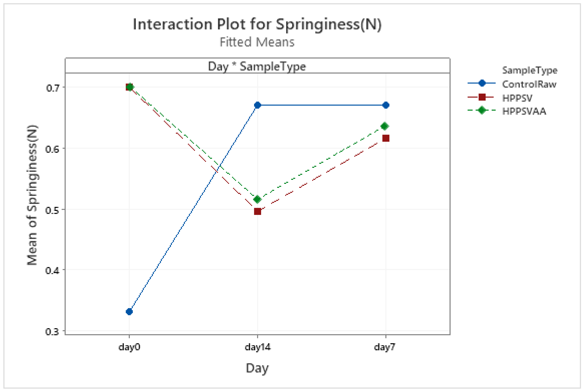This screenshot has height=392, width=585.
Task: Click the Fitted Means subtitle
Action: [257, 42]
